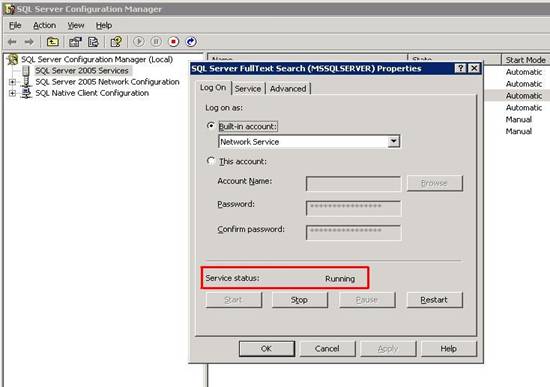Click the Up one level folder icon
This screenshot has height=387, width=550.
[x=53, y=42]
